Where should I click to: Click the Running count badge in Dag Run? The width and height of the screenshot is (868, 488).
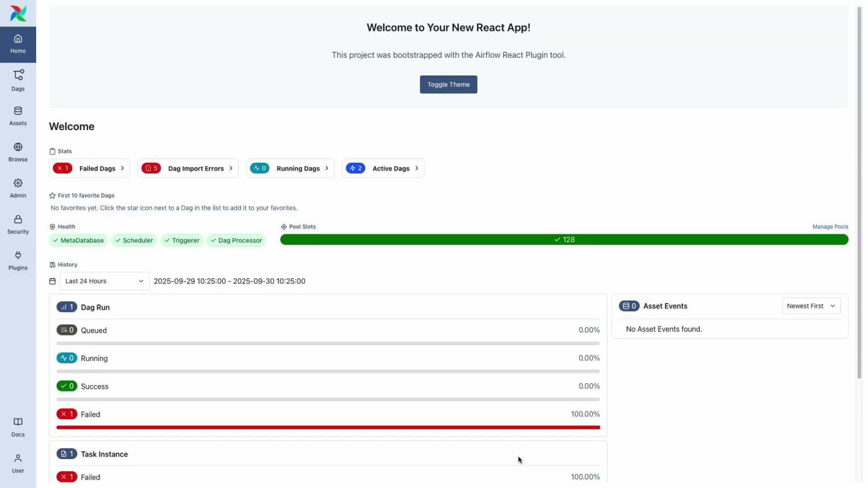[x=67, y=358]
